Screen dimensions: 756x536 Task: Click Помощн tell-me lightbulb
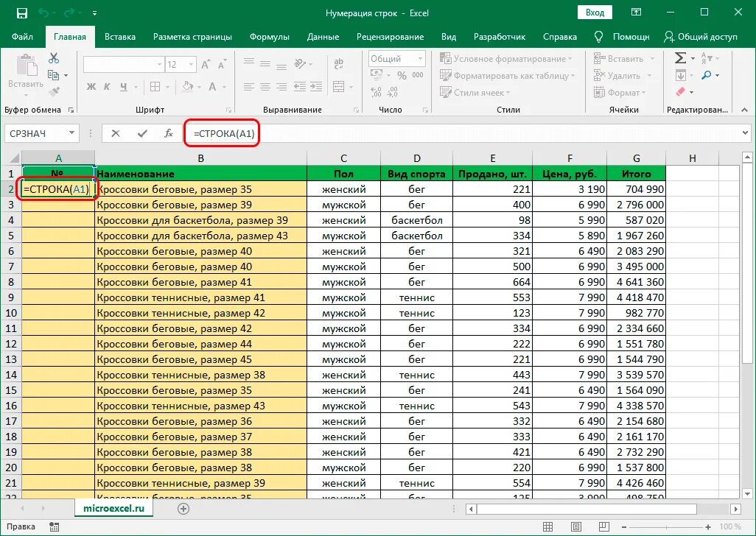(x=621, y=37)
